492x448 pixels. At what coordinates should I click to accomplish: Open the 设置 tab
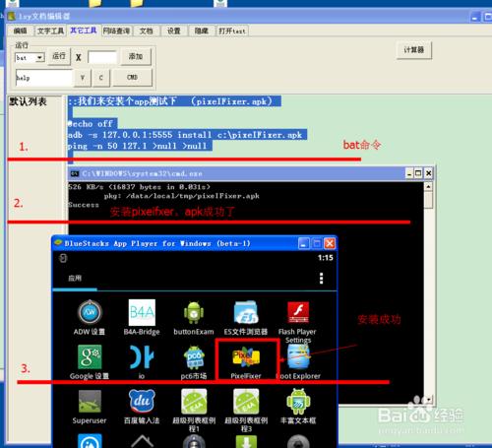point(174,31)
